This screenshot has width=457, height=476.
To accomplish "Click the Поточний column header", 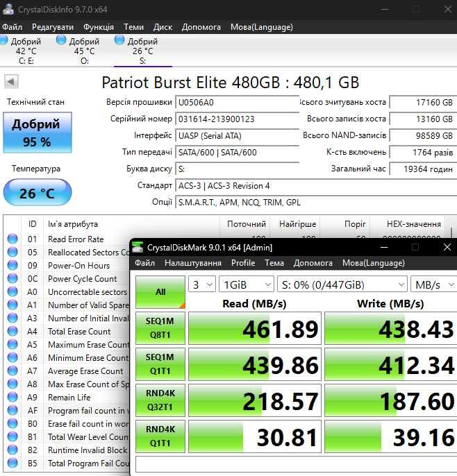I will point(247,224).
